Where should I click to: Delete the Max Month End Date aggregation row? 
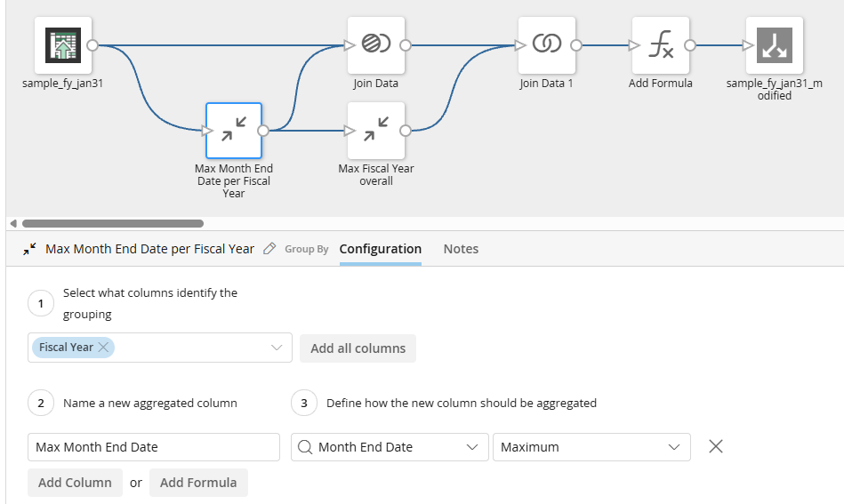[x=715, y=447]
